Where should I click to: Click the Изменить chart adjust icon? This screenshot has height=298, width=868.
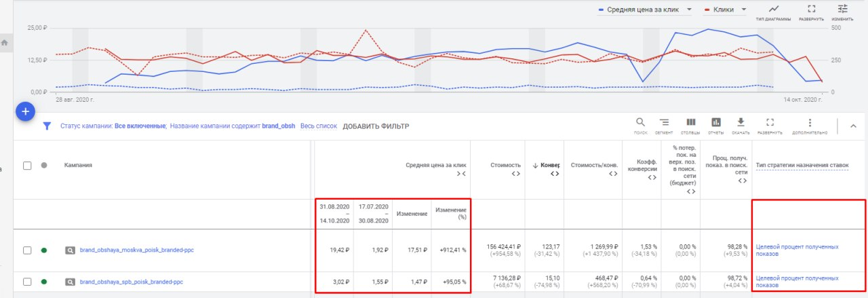point(843,12)
